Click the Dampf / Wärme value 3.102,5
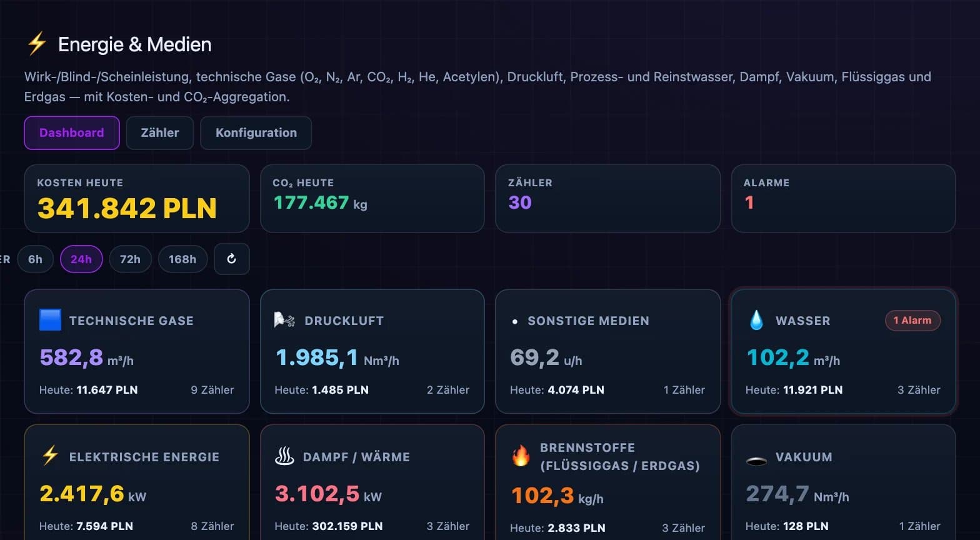This screenshot has width=980, height=540. 317,494
